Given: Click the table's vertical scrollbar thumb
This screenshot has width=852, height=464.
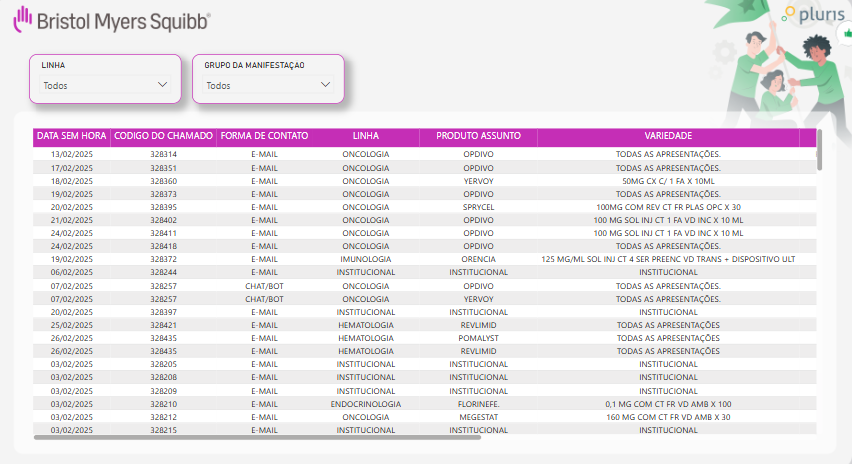Looking at the screenshot, I should pyautogui.click(x=819, y=151).
